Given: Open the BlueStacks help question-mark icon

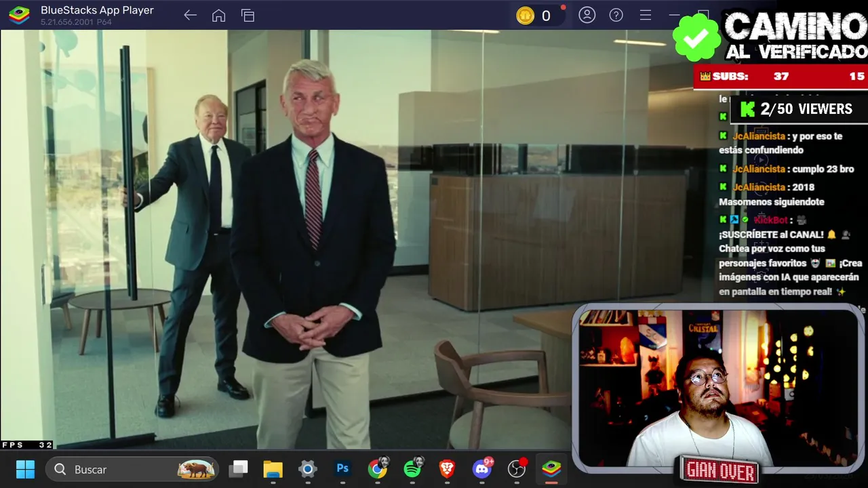Looking at the screenshot, I should [616, 15].
